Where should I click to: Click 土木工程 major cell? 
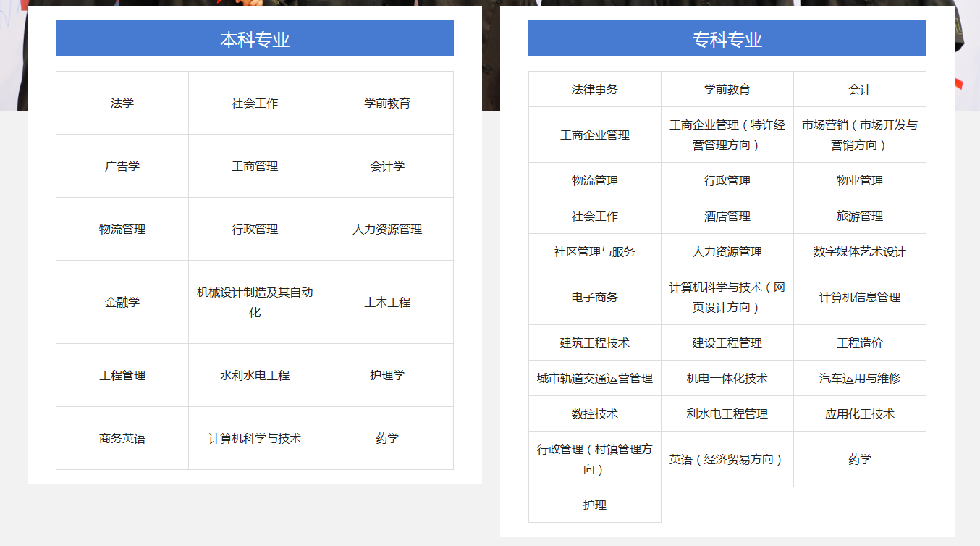387,303
